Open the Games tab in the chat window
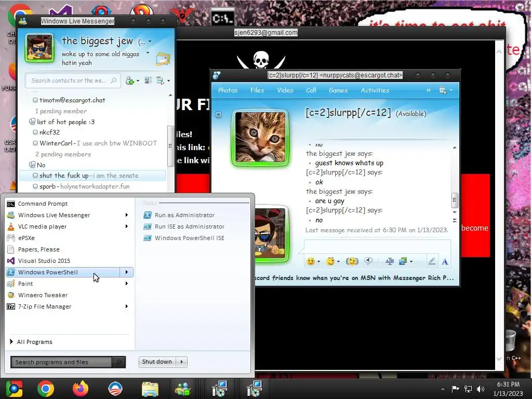 click(x=338, y=90)
